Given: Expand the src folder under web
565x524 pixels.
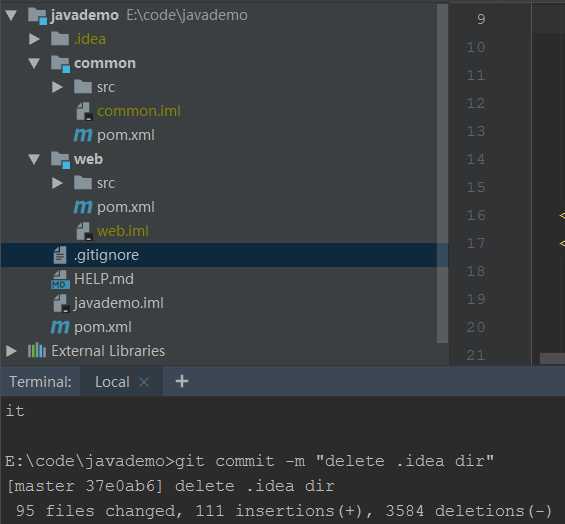Looking at the screenshot, I should tap(57, 183).
